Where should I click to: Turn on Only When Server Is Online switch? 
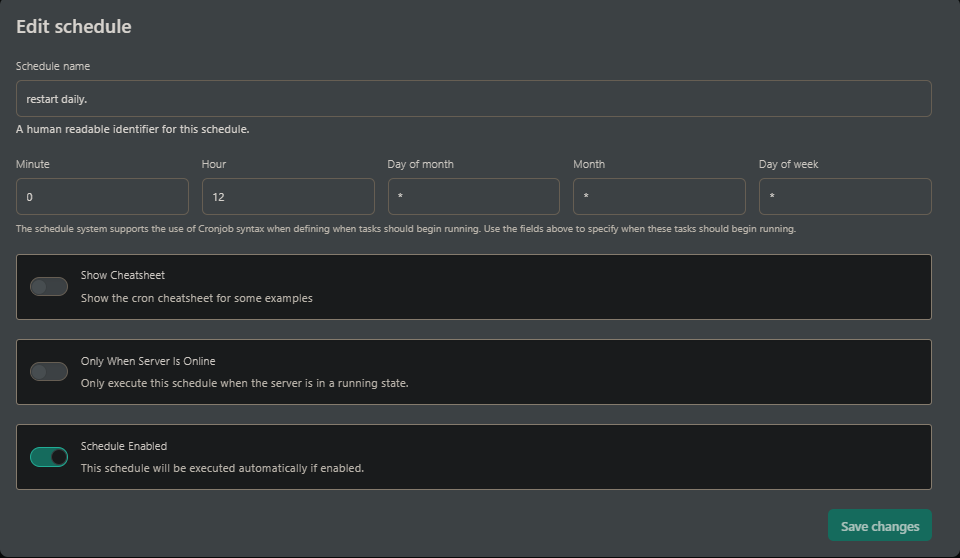coord(49,372)
